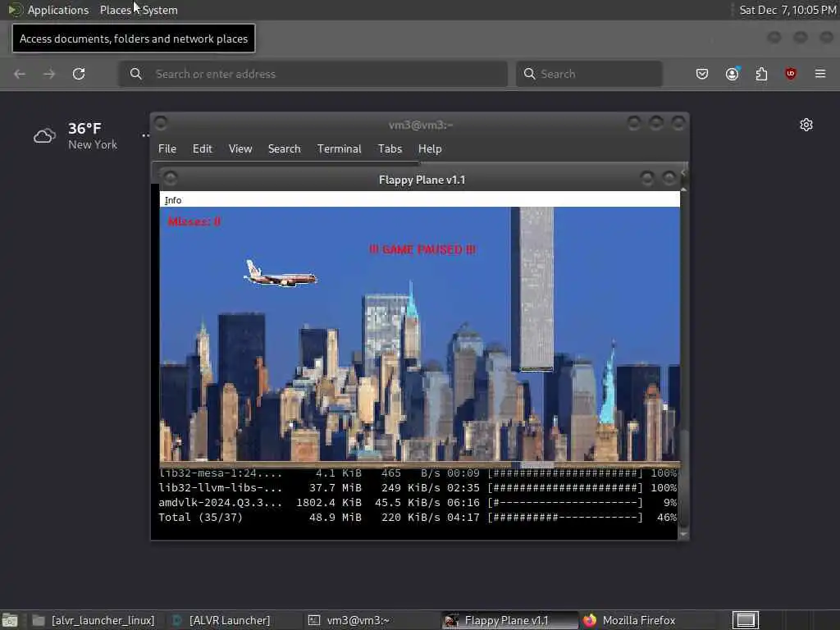Open the Flappy Plane Info menu
The width and height of the screenshot is (840, 630).
[x=173, y=200]
